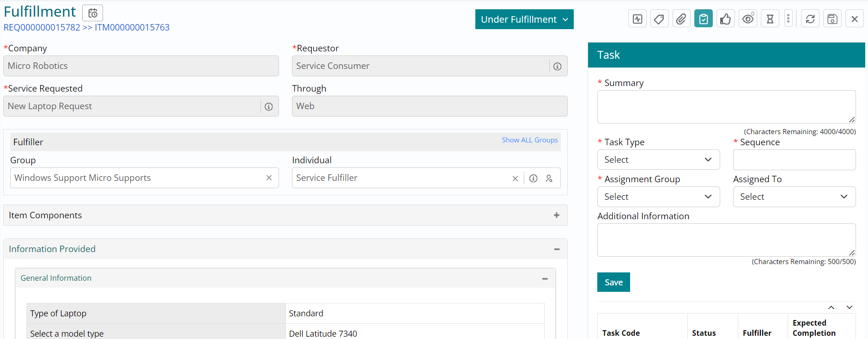This screenshot has width=868, height=339.
Task: Open the Task Type dropdown
Action: click(658, 160)
